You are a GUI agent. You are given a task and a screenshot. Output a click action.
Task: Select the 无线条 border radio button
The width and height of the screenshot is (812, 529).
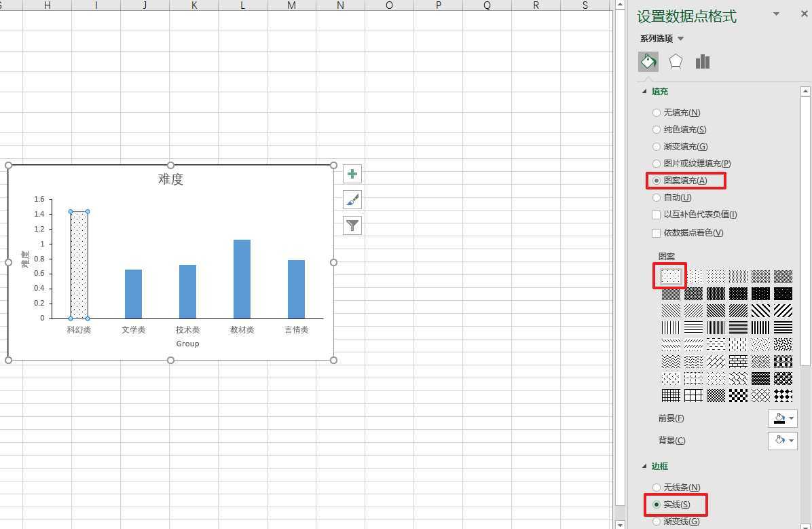point(657,488)
